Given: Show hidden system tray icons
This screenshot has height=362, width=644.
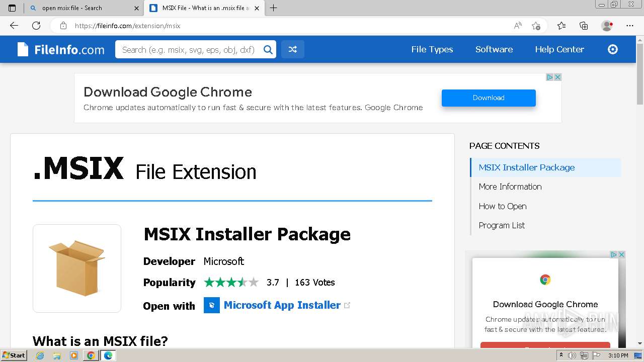Looking at the screenshot, I should (x=562, y=355).
